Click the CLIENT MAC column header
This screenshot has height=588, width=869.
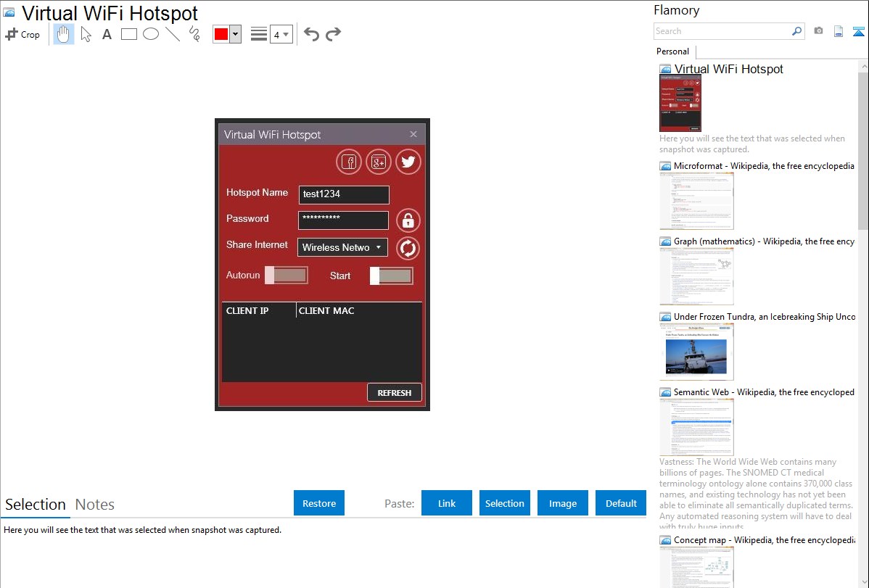[326, 311]
